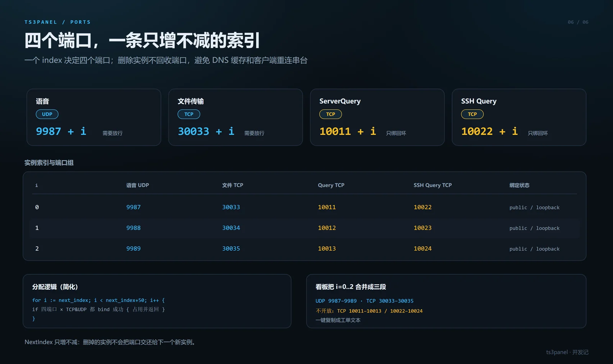This screenshot has width=613, height=364.
Task: Select voice port 9988 in row 1
Action: 133,228
